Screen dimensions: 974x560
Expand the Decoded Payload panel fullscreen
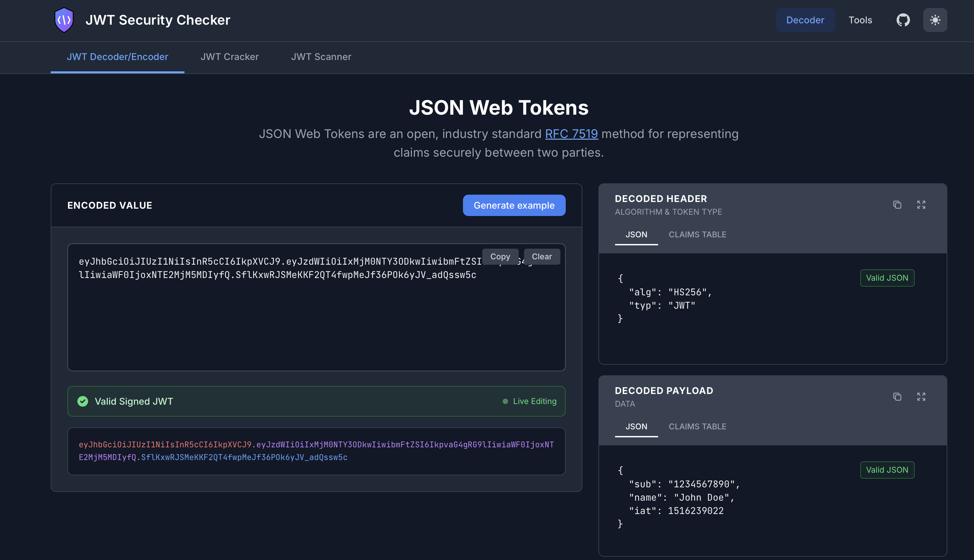921,397
